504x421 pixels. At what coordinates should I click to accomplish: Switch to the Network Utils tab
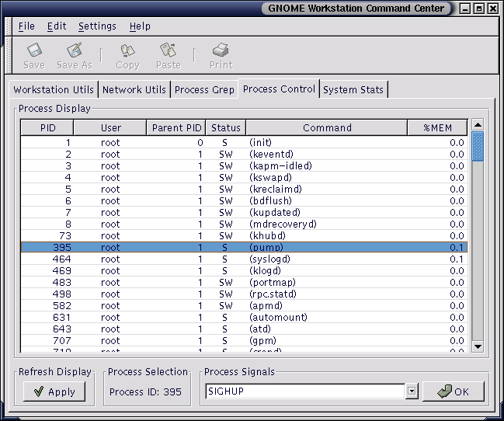(134, 89)
